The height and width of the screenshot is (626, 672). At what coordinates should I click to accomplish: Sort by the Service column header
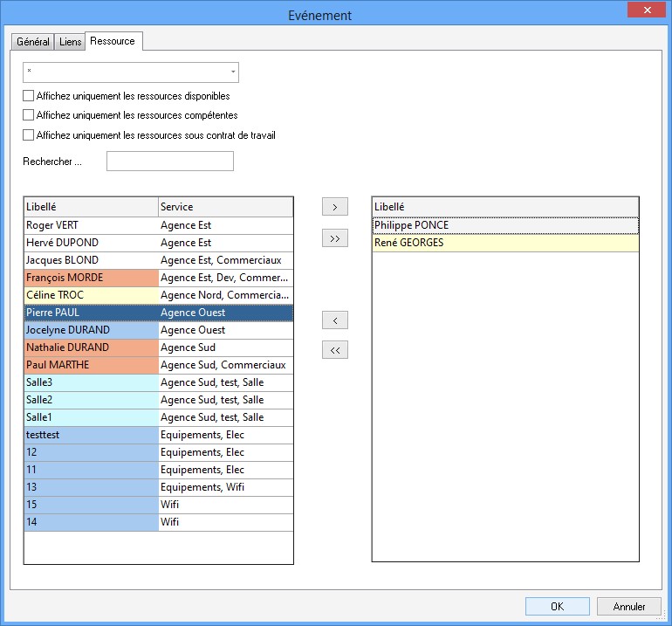click(x=225, y=207)
